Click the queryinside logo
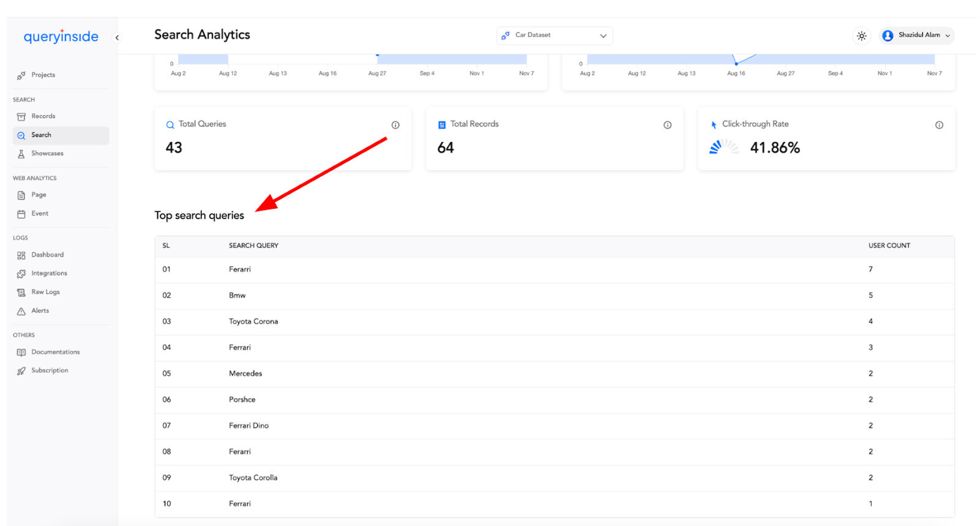Viewport: 980px width, 526px height. pos(61,36)
